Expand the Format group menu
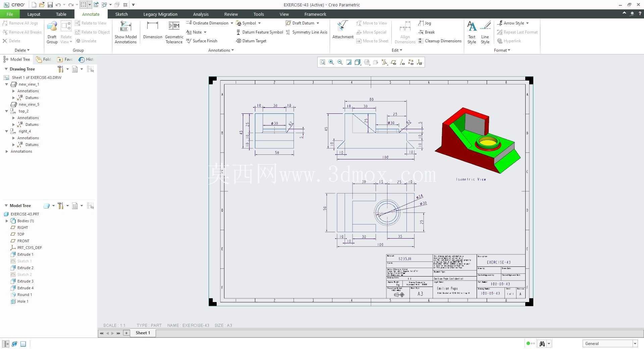This screenshot has height=349, width=644. [x=502, y=50]
